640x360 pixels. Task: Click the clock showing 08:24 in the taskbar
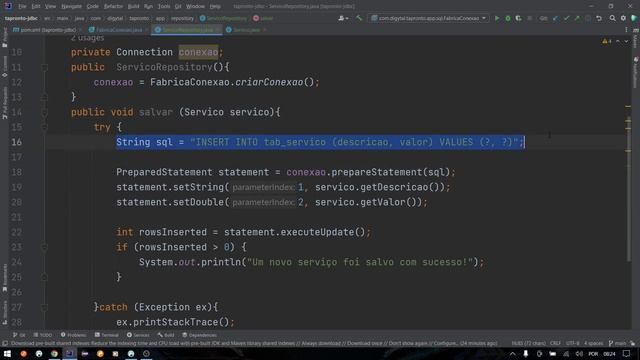coord(609,354)
